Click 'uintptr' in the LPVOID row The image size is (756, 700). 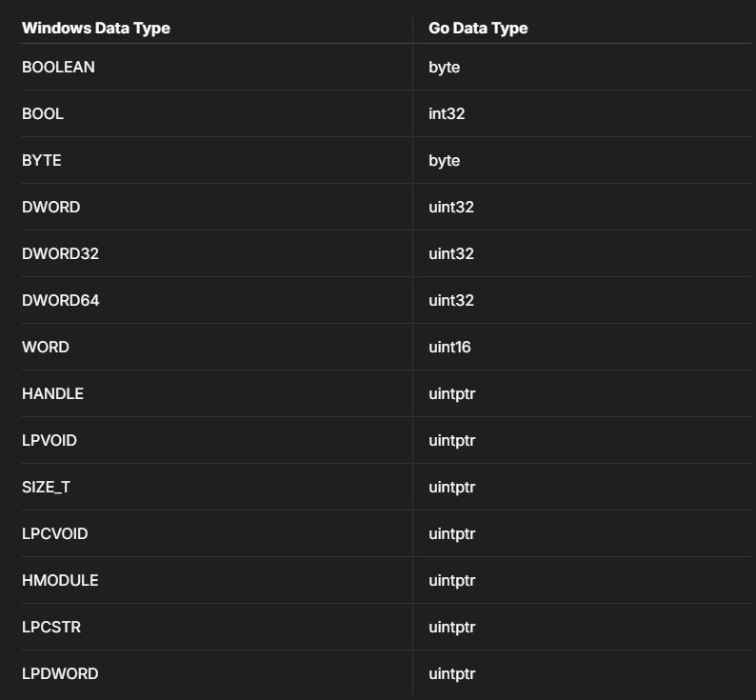pos(451,441)
